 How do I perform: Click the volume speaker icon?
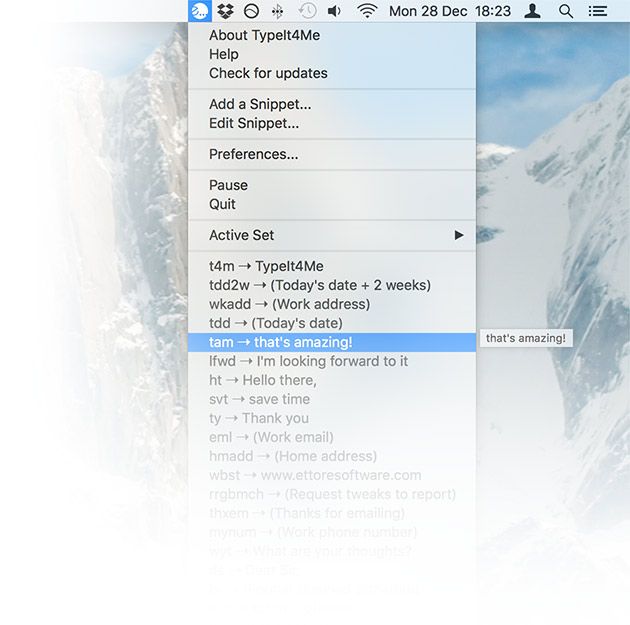[334, 11]
